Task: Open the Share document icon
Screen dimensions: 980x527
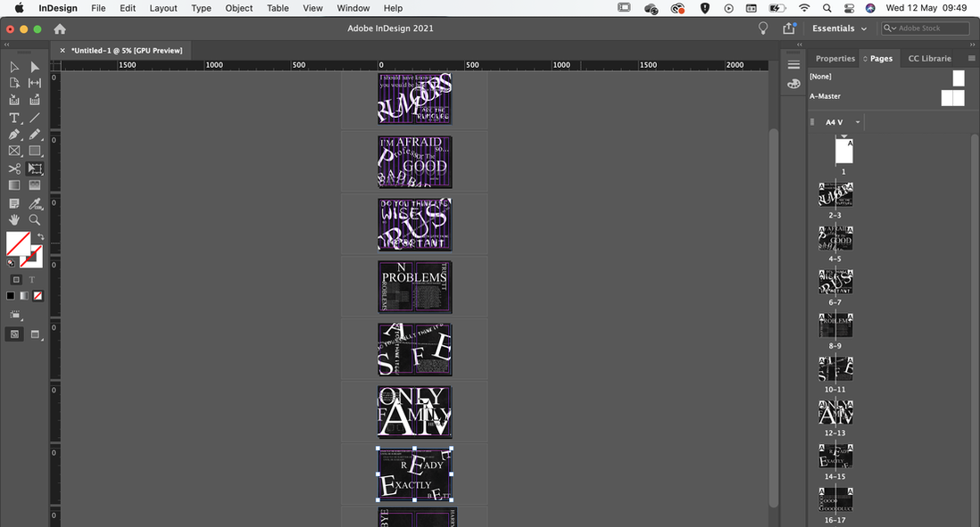Action: click(789, 29)
